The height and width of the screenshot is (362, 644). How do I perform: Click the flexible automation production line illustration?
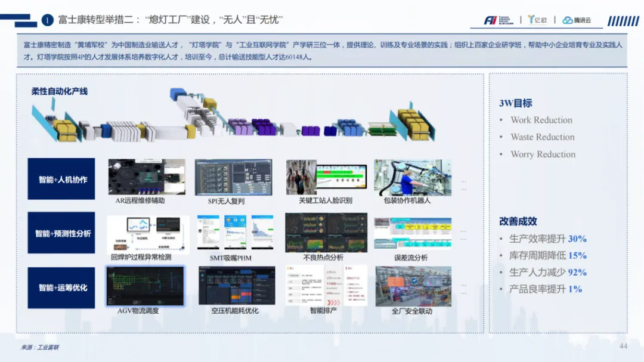click(x=234, y=116)
